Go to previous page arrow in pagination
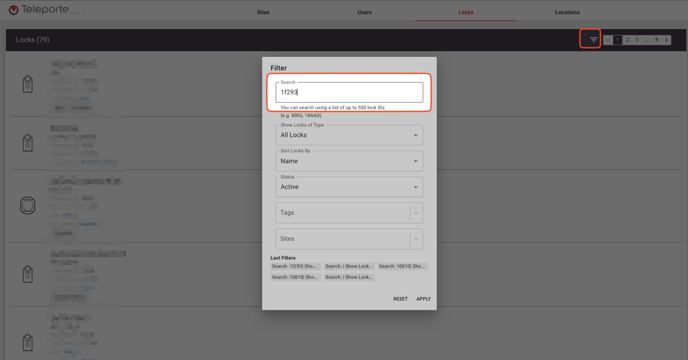688x360 pixels. [x=608, y=40]
